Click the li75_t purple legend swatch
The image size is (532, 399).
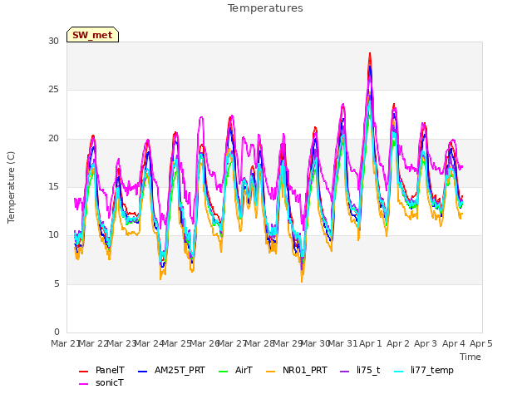click(344, 372)
